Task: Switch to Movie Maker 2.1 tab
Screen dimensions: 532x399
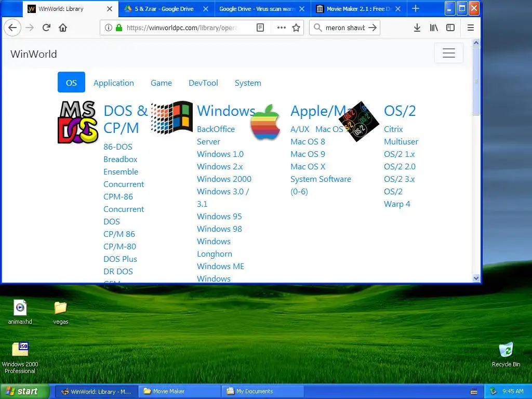Action: tap(355, 9)
